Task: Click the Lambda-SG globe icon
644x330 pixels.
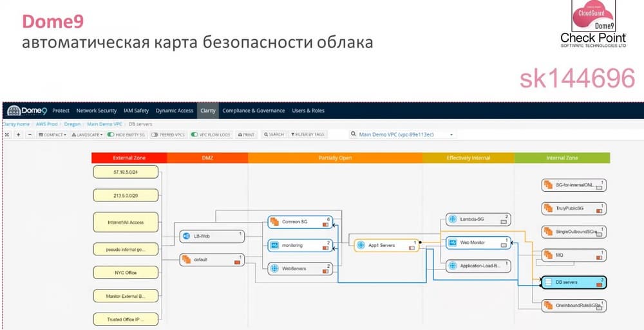Action: [453, 219]
